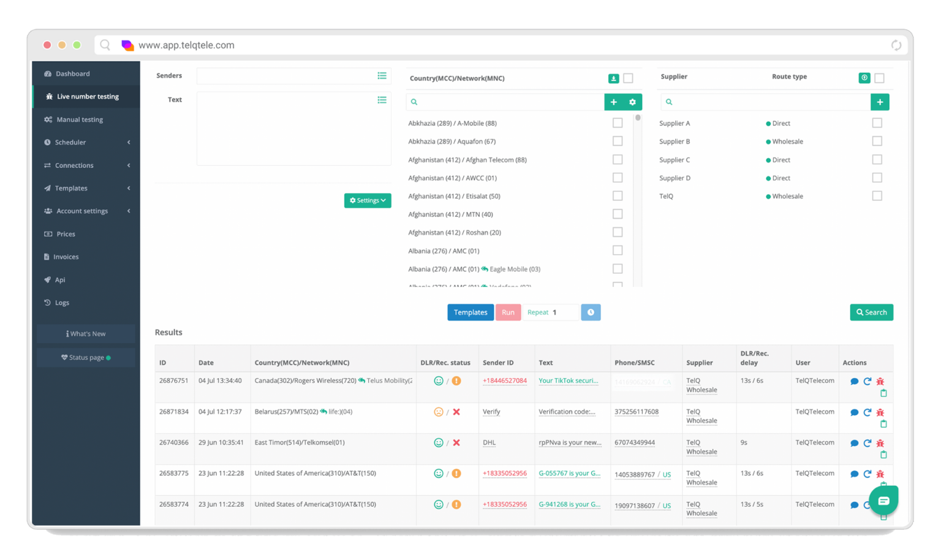
Task: Open Manual testing in the sidebar
Action: click(x=80, y=119)
